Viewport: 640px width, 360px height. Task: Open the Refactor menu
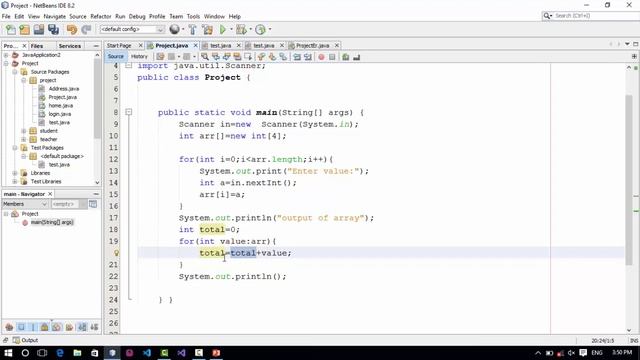101,16
